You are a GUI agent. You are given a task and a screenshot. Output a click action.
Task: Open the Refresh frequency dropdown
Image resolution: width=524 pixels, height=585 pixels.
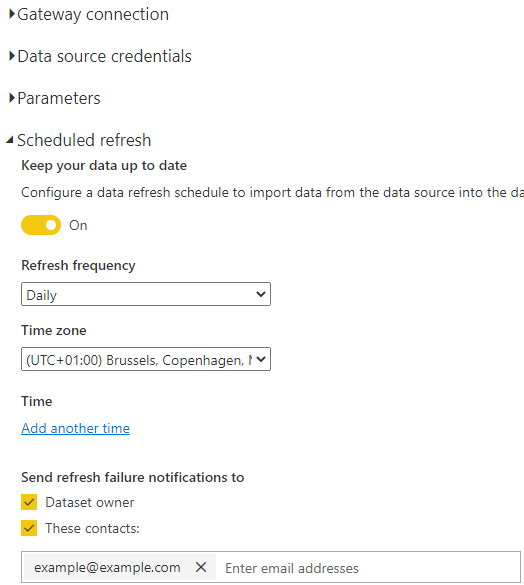(x=146, y=294)
